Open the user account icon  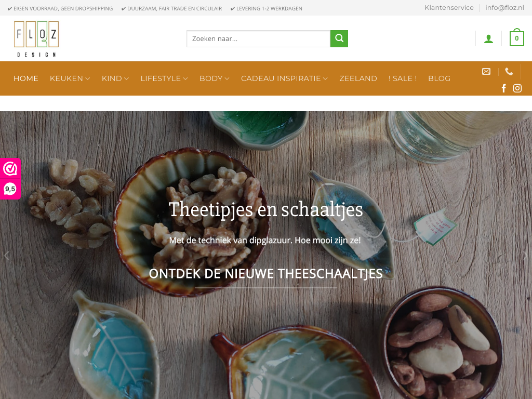click(x=488, y=38)
